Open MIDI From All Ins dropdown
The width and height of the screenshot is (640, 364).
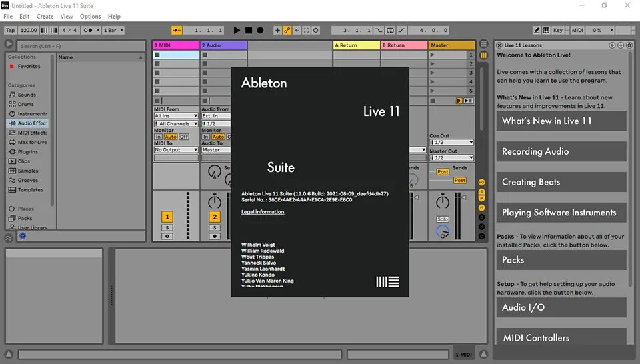click(x=176, y=116)
